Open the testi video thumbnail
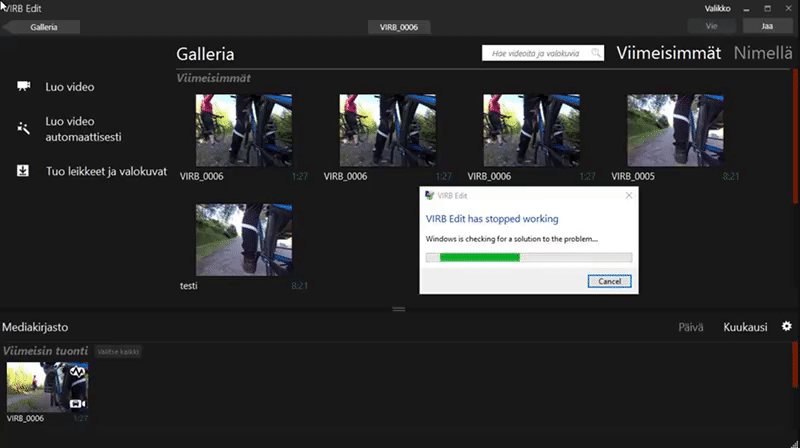800x448 pixels. (x=244, y=240)
